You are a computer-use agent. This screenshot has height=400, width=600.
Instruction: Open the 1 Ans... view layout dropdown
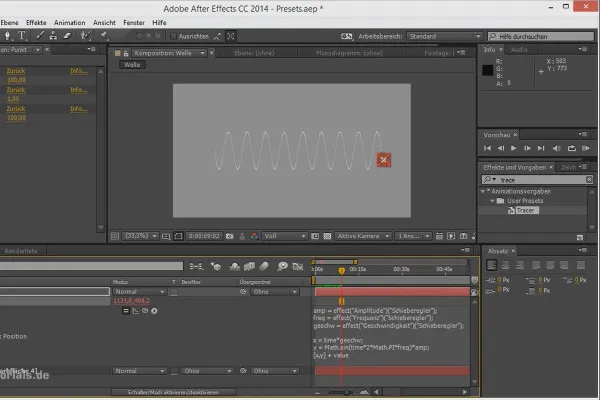[x=413, y=236]
